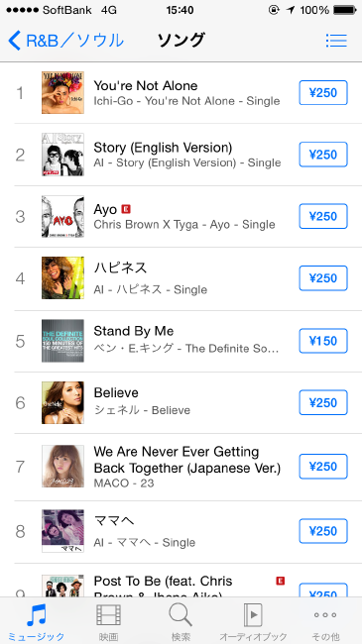Screen dimensions: 362x644
Task: Open the list view icon in header
Action: click(x=336, y=41)
